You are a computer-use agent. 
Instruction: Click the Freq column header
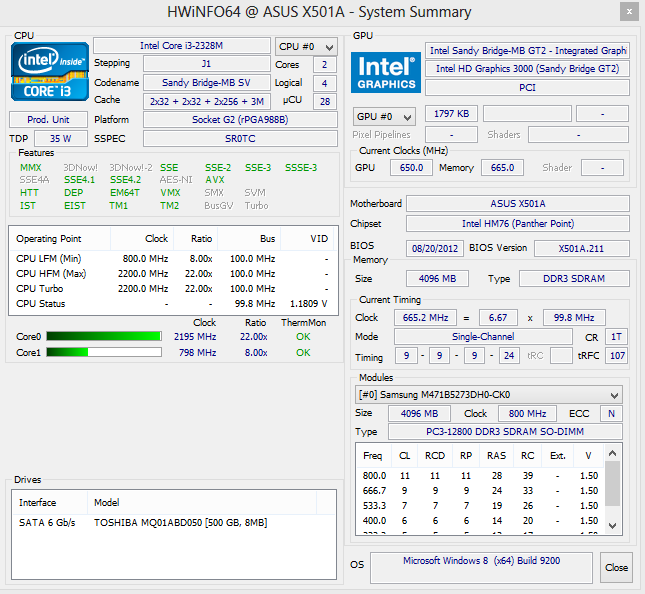pyautogui.click(x=374, y=456)
